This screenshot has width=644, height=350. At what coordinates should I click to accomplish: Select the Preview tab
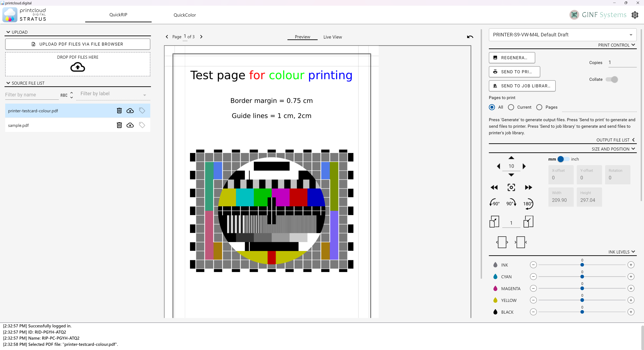302,37
